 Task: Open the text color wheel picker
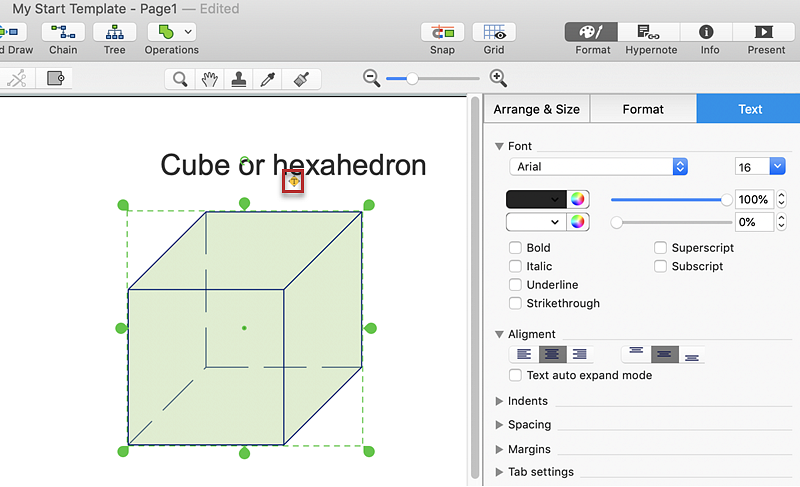pyautogui.click(x=578, y=199)
